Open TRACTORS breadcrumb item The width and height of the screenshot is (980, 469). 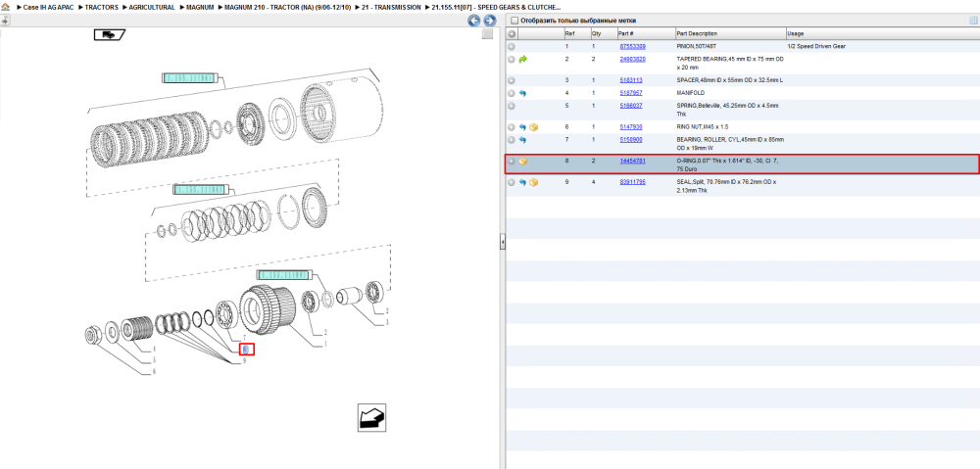(x=101, y=7)
